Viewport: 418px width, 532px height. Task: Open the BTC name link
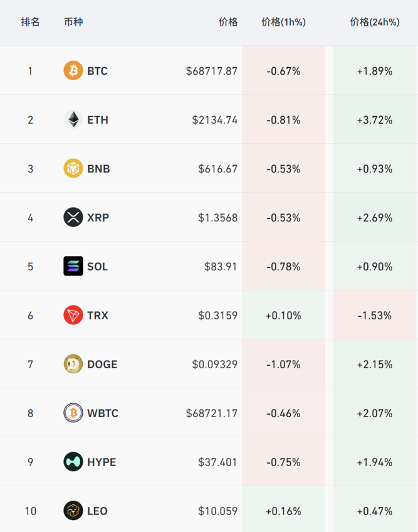pos(98,71)
